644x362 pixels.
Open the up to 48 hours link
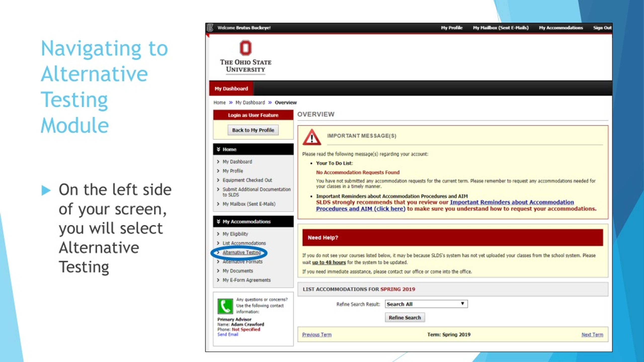pyautogui.click(x=329, y=262)
